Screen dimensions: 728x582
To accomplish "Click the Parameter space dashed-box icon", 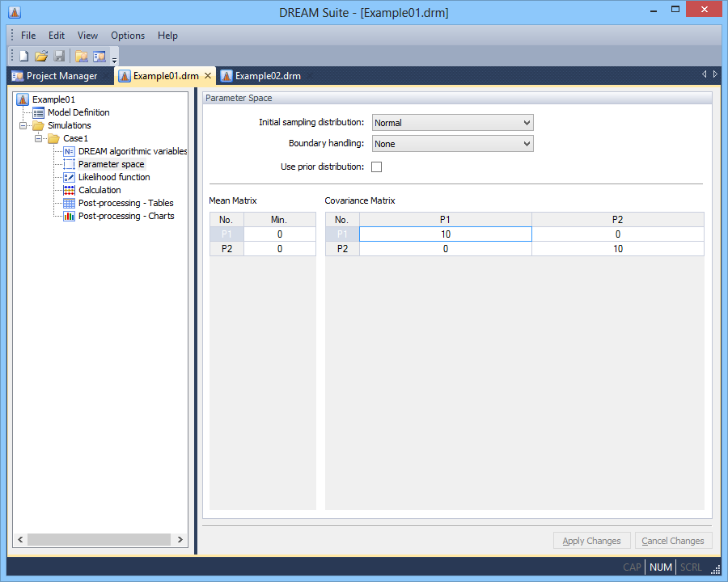I will click(x=70, y=164).
